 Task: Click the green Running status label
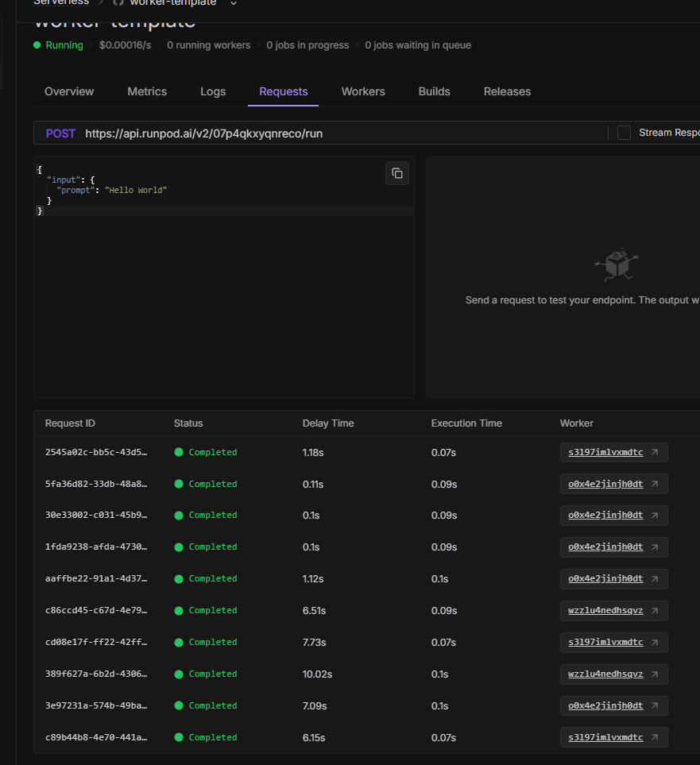click(64, 45)
